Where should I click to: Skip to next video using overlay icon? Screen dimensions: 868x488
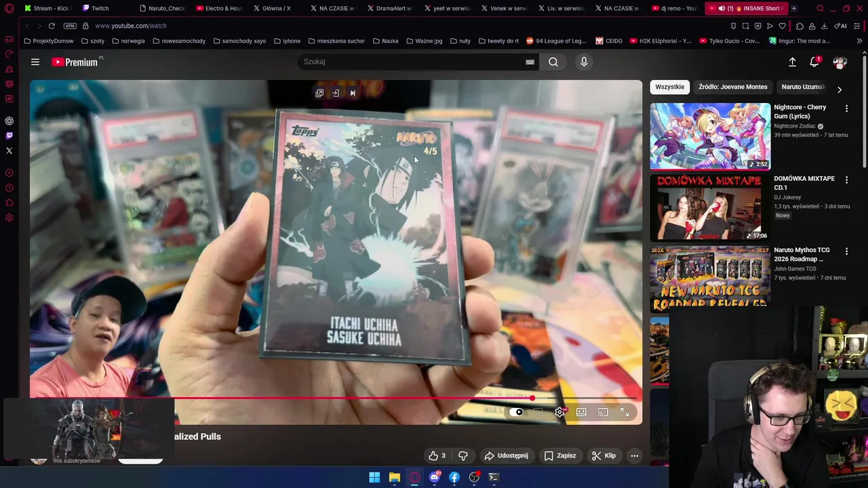point(353,93)
